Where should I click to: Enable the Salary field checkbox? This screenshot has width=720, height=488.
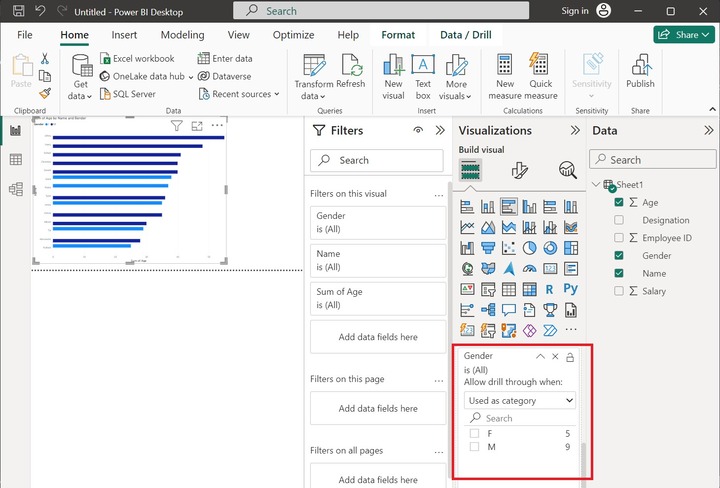click(x=619, y=291)
